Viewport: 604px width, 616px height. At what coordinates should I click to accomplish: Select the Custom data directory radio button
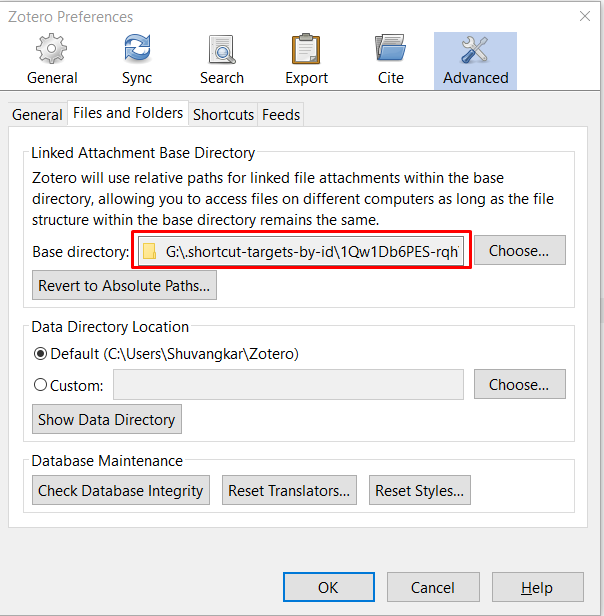point(40,385)
